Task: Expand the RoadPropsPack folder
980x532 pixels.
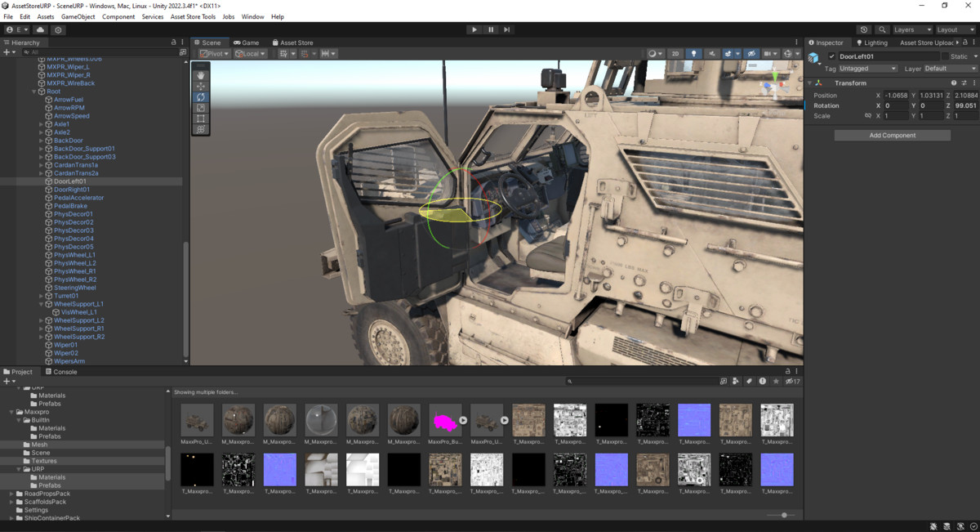Action: (x=11, y=494)
